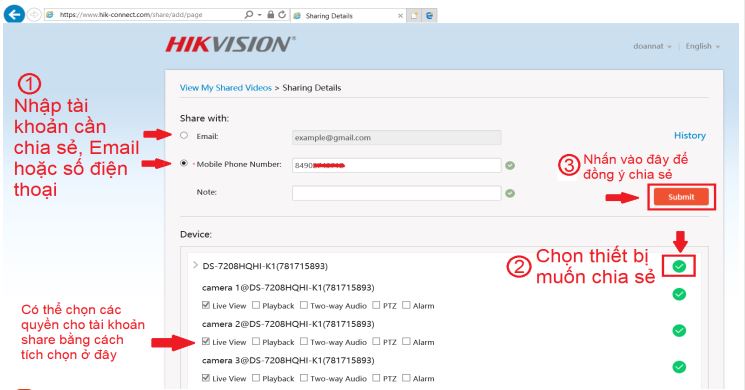The width and height of the screenshot is (745, 390).
Task: Enable PTZ for camera 2
Action: tap(376, 341)
